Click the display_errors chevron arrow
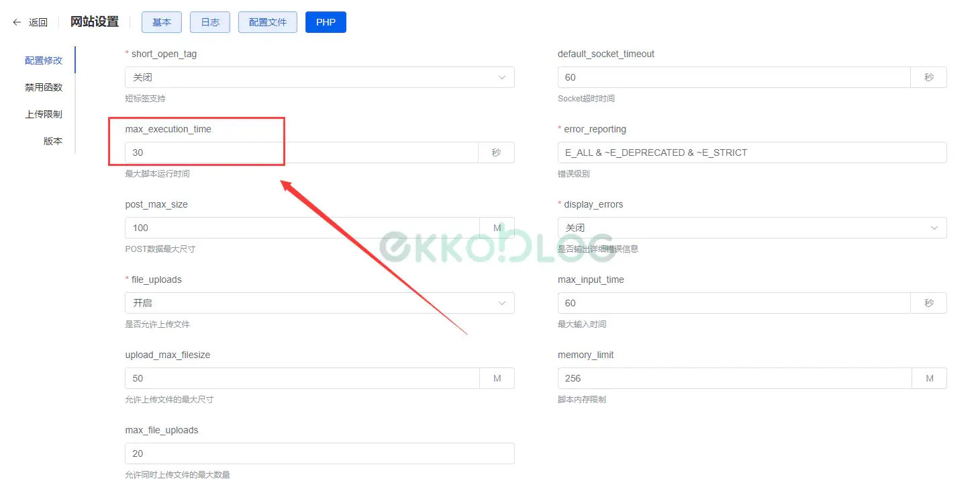This screenshot has width=980, height=479. pos(934,228)
